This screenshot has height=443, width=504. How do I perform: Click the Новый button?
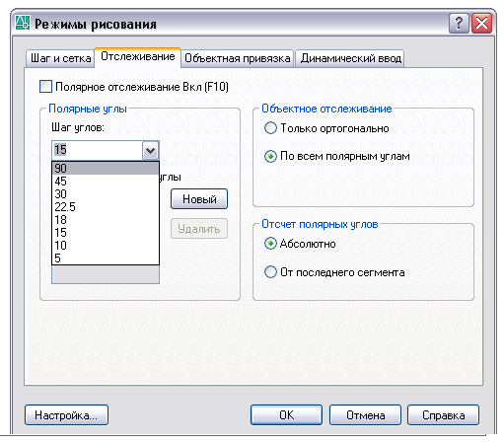pyautogui.click(x=199, y=199)
